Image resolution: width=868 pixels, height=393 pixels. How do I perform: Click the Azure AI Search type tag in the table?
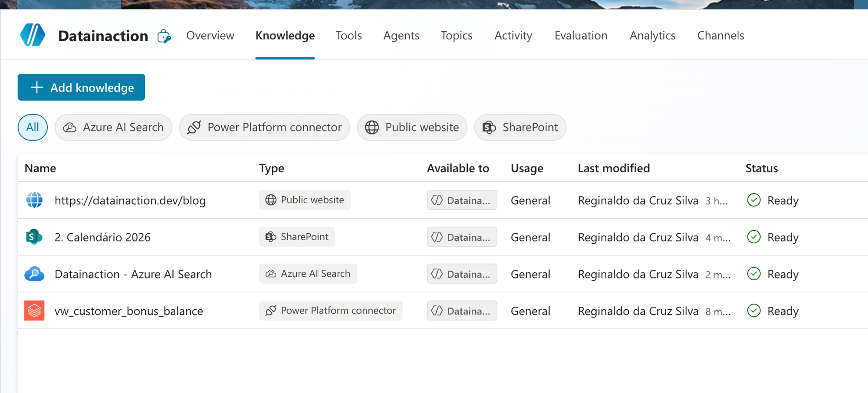tap(308, 274)
